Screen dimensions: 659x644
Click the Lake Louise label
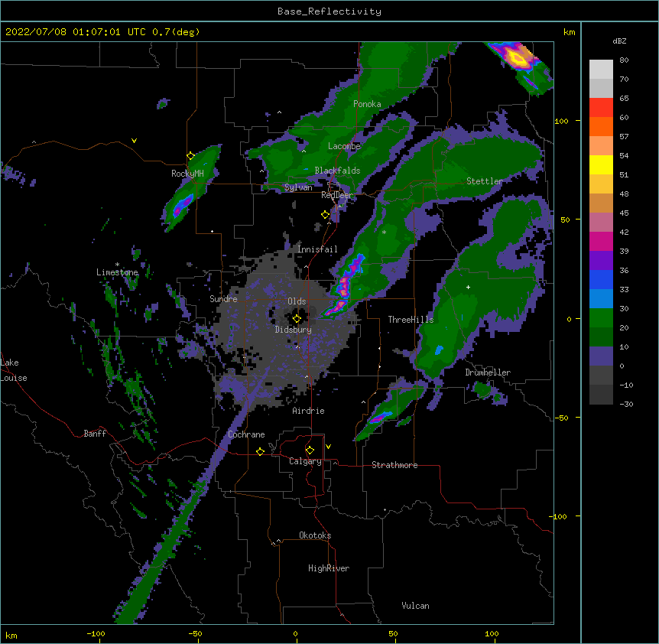(x=14, y=370)
